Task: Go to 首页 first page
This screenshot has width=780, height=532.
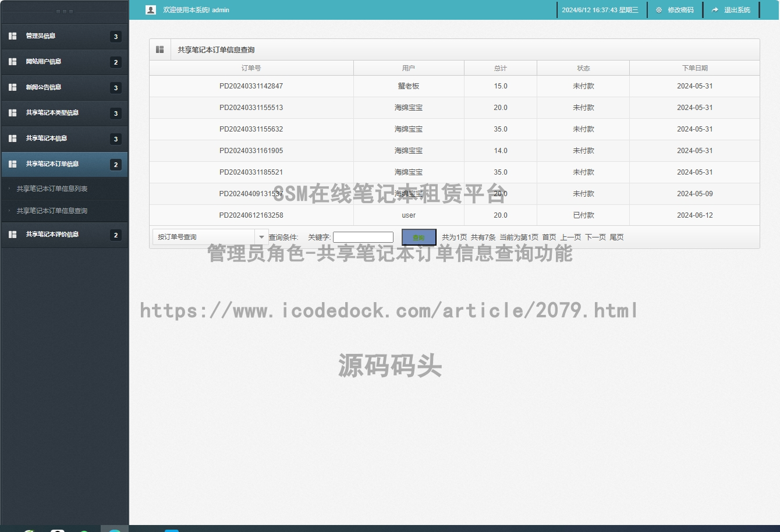Action: tap(549, 237)
